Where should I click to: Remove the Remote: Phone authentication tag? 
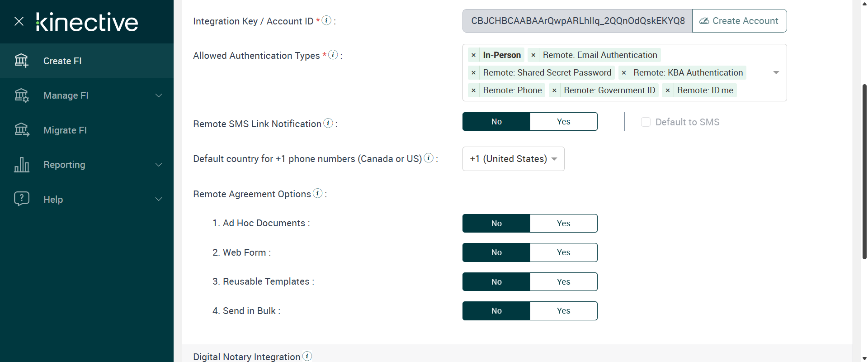pos(473,90)
